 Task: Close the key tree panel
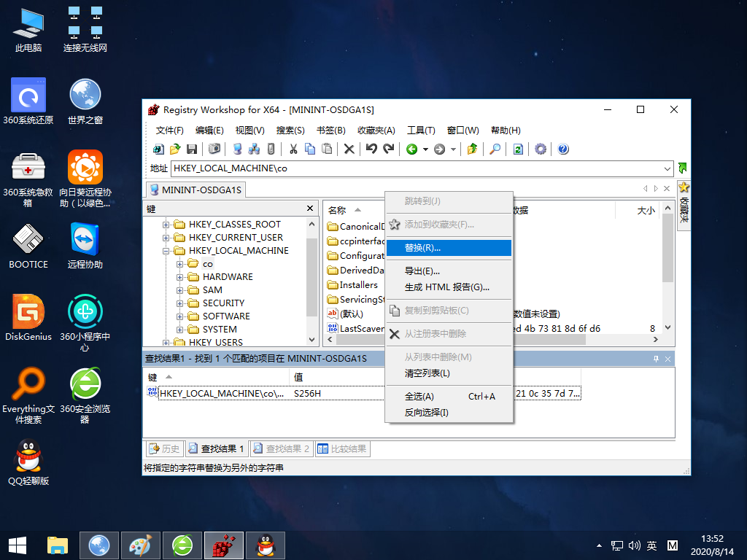tap(310, 208)
